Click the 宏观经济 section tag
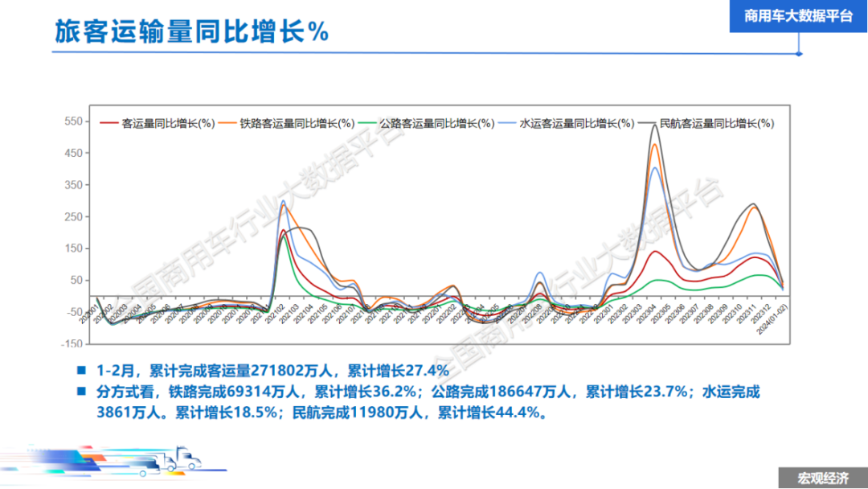Viewport: 868px width, 489px height. click(823, 478)
